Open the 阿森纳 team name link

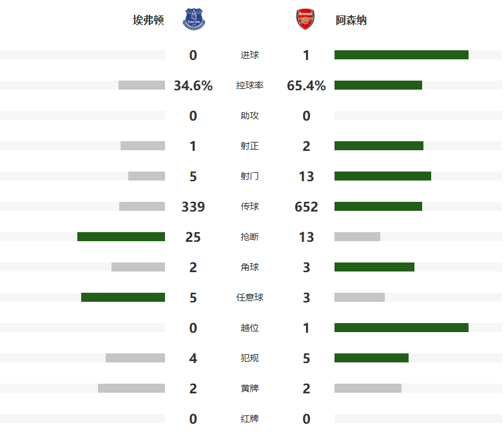click(x=351, y=21)
